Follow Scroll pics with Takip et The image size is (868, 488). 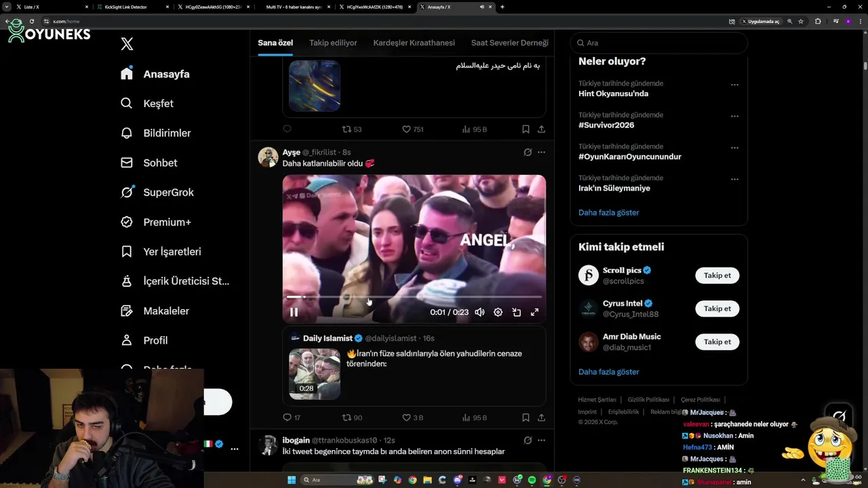(717, 275)
